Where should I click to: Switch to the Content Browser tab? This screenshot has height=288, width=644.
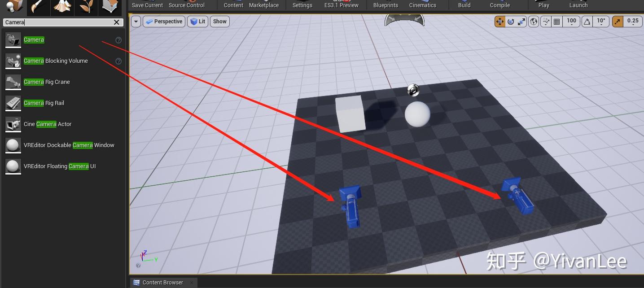tap(162, 282)
